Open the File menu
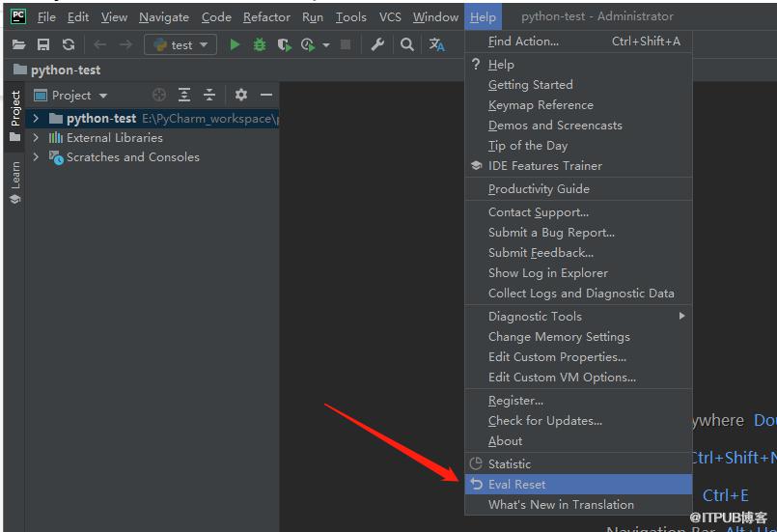This screenshot has height=532, width=777. [x=46, y=16]
